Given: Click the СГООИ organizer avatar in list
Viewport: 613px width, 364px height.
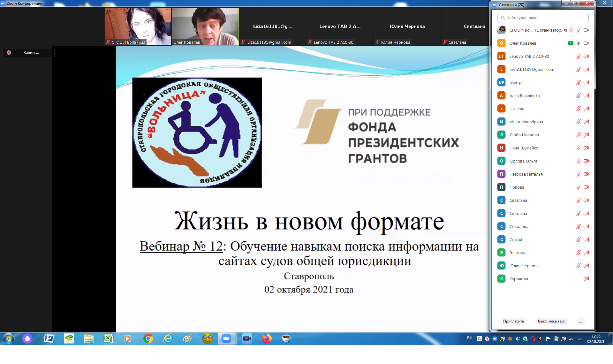Looking at the screenshot, I should click(502, 30).
